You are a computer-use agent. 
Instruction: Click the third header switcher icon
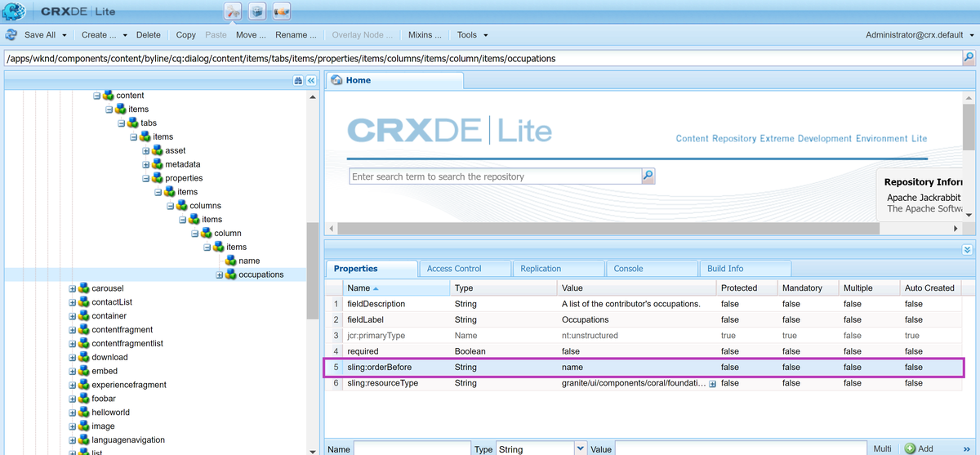[x=282, y=11]
